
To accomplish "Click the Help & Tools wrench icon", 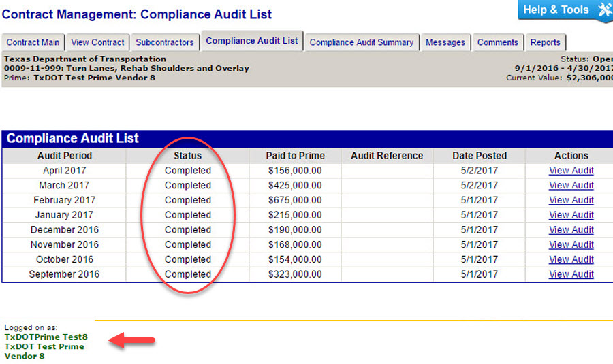I will pyautogui.click(x=604, y=10).
